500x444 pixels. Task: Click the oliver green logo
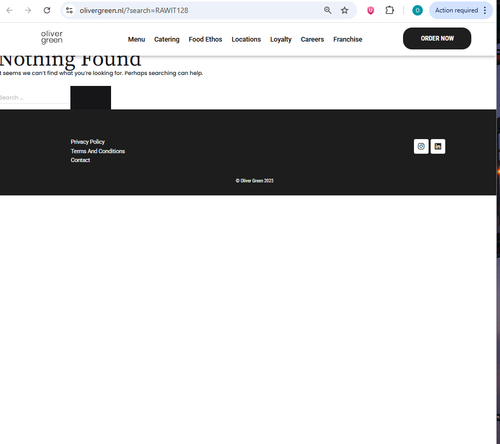[x=52, y=37]
